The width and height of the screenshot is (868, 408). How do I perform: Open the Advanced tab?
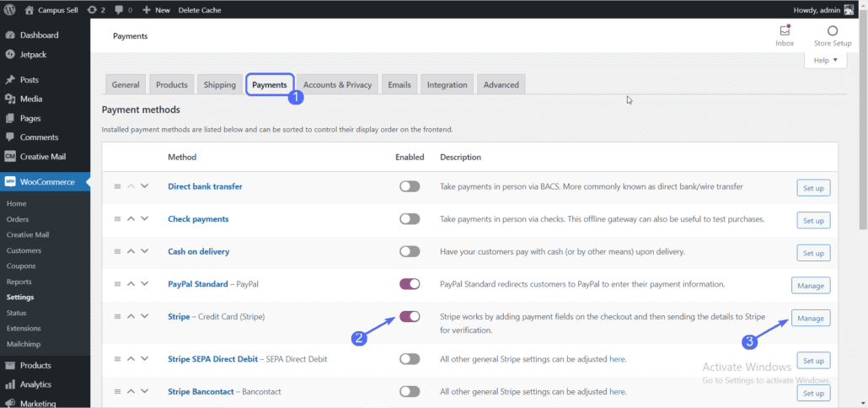[501, 84]
